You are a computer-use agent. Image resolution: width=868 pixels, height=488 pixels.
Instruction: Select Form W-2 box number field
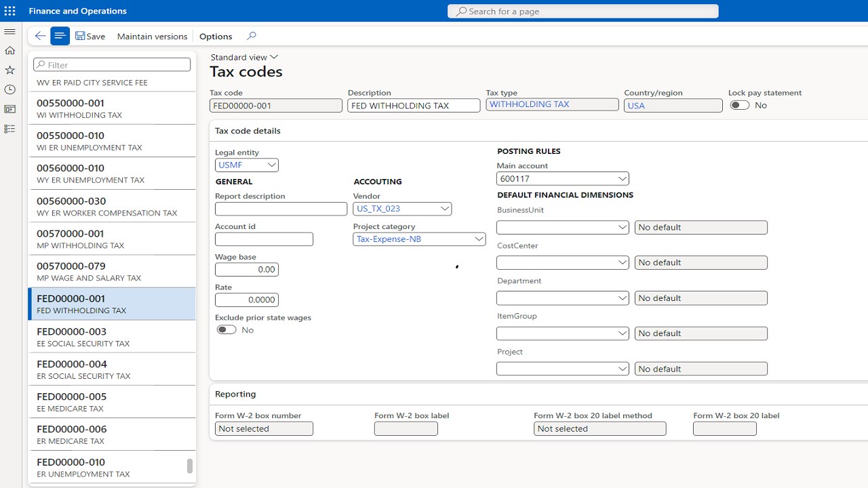pyautogui.click(x=264, y=428)
